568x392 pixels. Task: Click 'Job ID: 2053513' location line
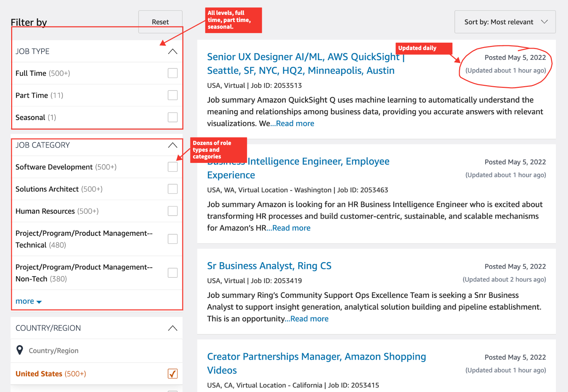pos(254,85)
